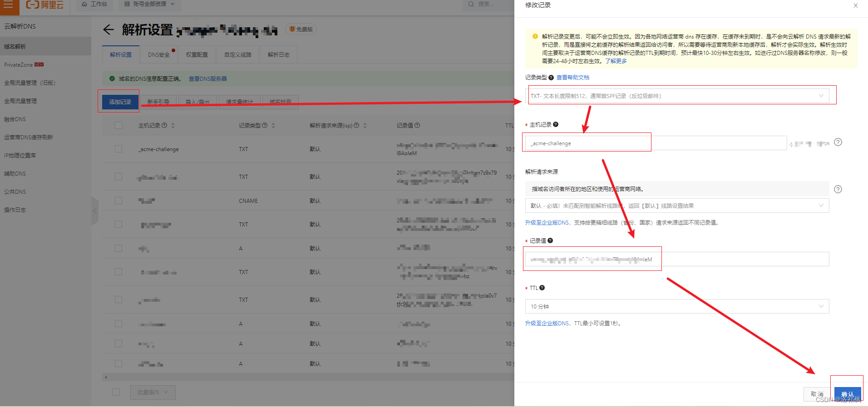Click the help circle right of host record field
Viewport: 868px width, 407px height.
click(x=838, y=142)
